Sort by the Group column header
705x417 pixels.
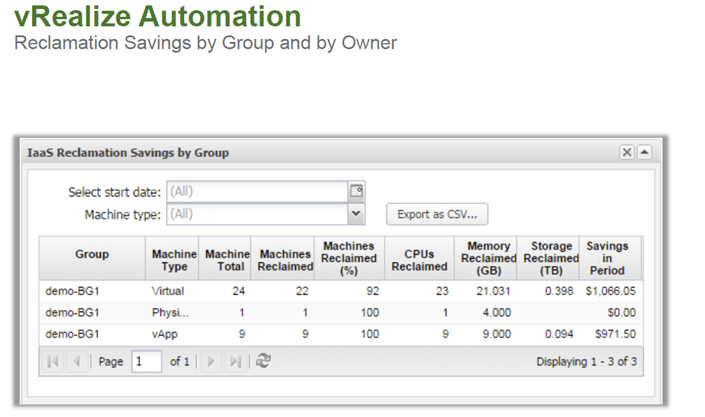(x=92, y=254)
